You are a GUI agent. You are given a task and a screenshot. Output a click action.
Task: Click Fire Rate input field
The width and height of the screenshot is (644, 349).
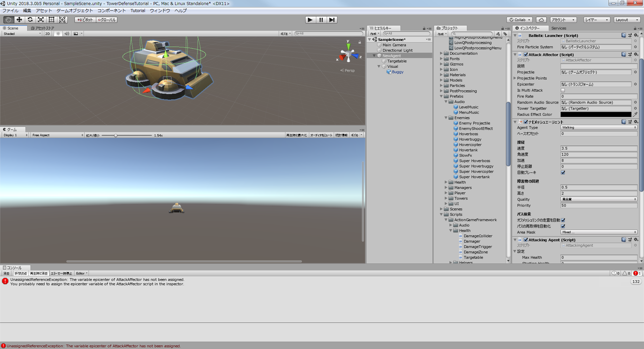599,96
